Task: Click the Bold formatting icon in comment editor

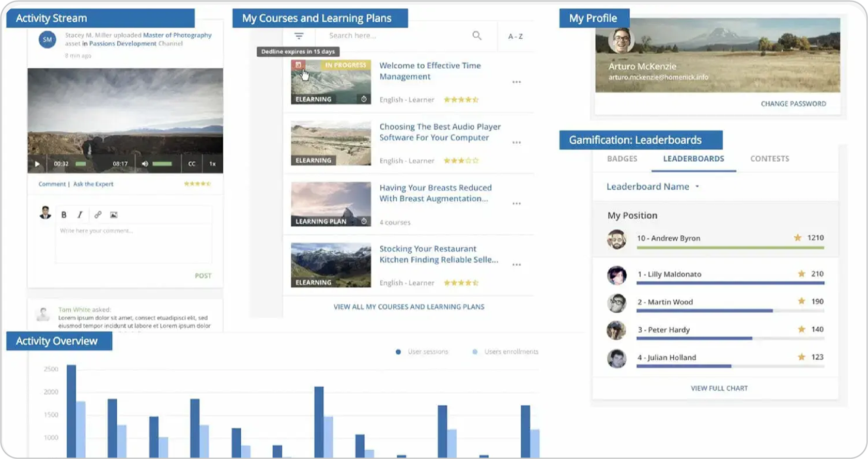Action: [64, 215]
